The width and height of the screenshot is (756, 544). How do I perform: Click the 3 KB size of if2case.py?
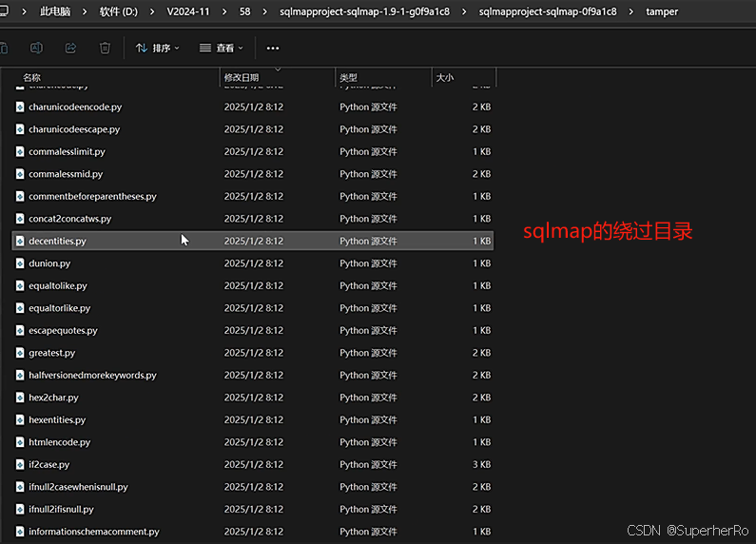click(x=481, y=464)
